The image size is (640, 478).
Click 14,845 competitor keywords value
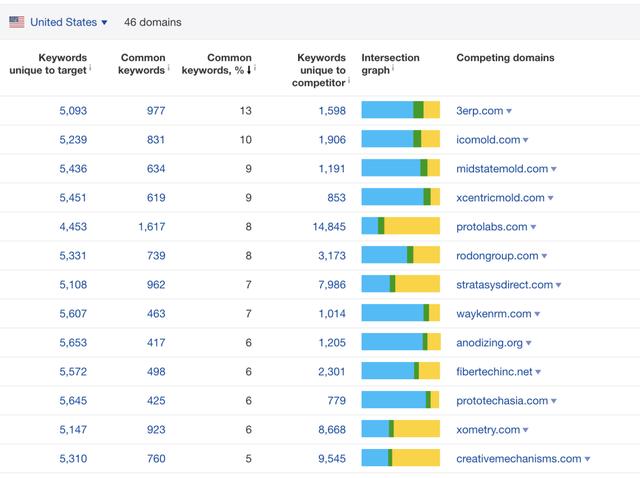point(329,227)
